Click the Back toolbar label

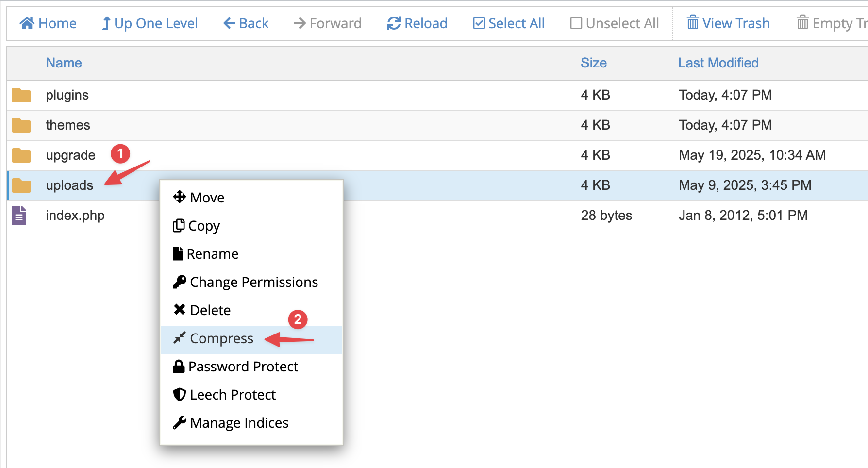(254, 23)
